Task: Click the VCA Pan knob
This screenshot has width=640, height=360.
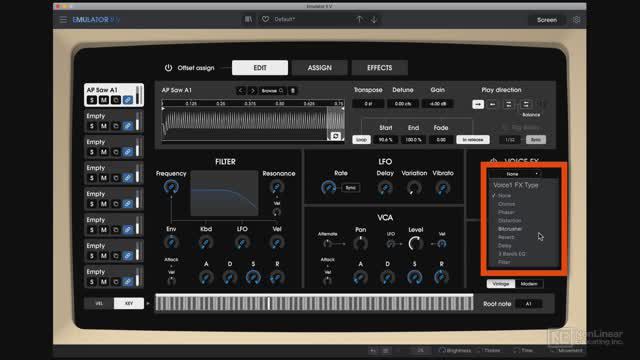Action: 360,244
